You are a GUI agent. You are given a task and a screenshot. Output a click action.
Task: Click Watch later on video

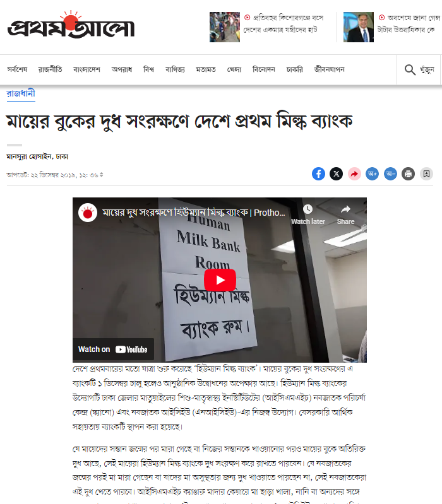(308, 214)
